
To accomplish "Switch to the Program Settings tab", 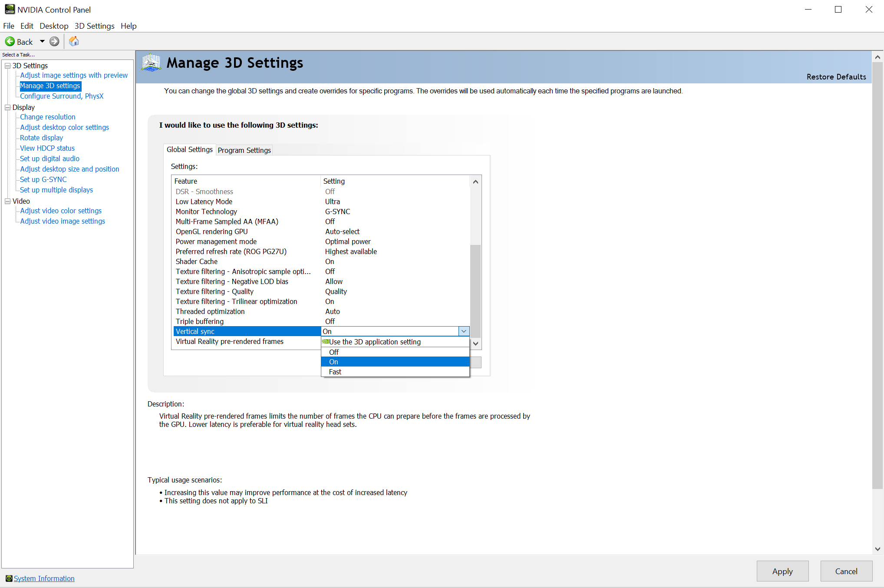I will click(244, 150).
